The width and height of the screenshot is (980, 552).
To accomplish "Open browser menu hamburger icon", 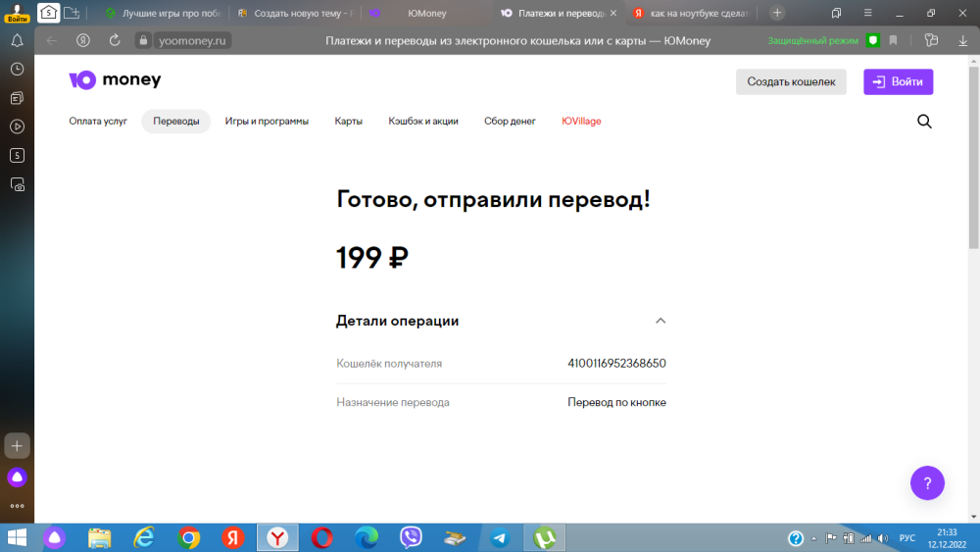I will coord(867,13).
